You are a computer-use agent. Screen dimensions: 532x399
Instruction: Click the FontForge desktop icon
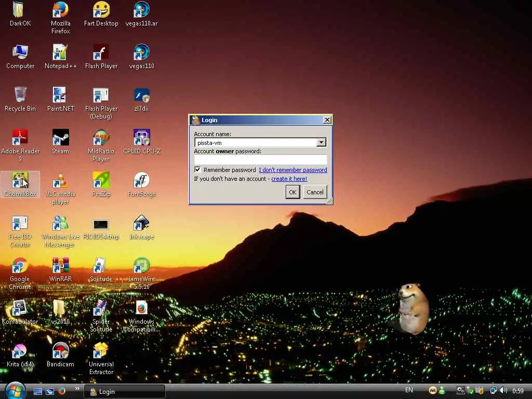tap(141, 180)
